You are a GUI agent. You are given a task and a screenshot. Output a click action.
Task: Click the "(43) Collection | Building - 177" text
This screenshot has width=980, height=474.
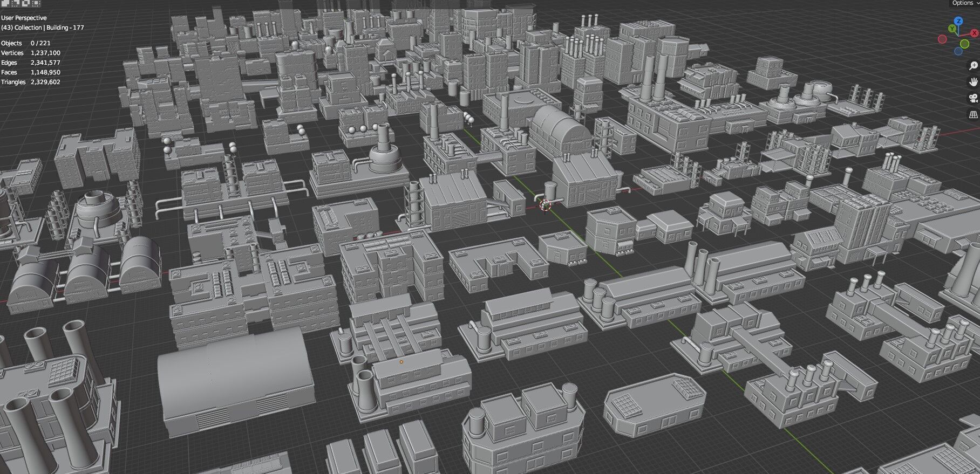pyautogui.click(x=43, y=28)
